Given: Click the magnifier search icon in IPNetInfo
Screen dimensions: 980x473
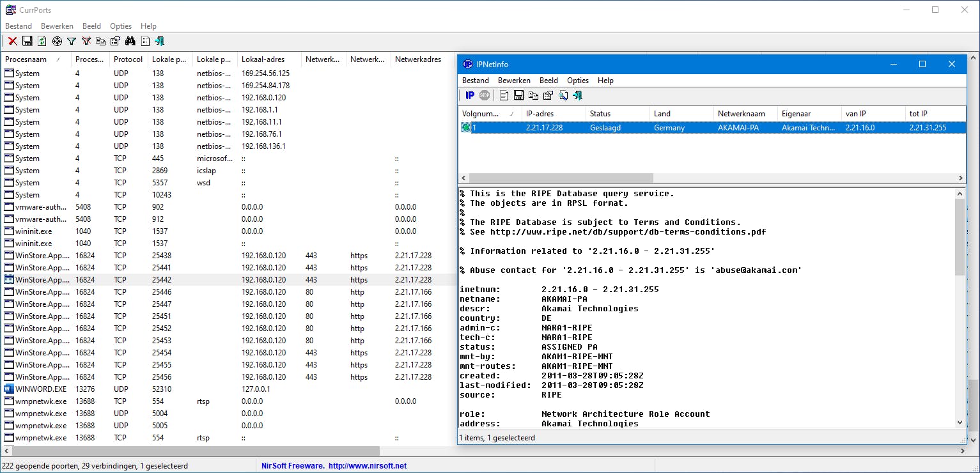Looking at the screenshot, I should pos(563,95).
